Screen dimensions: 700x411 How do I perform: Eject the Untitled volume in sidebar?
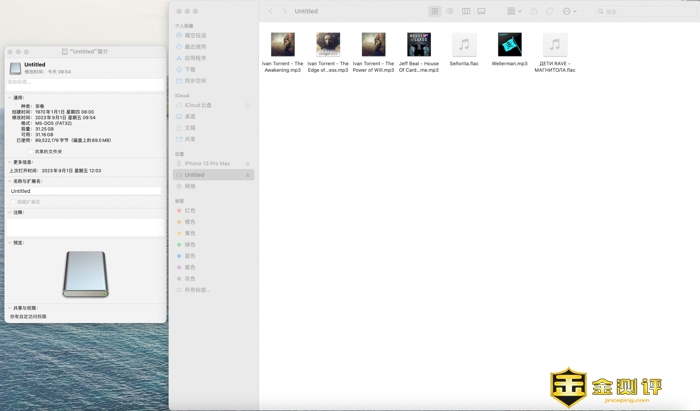pos(248,175)
